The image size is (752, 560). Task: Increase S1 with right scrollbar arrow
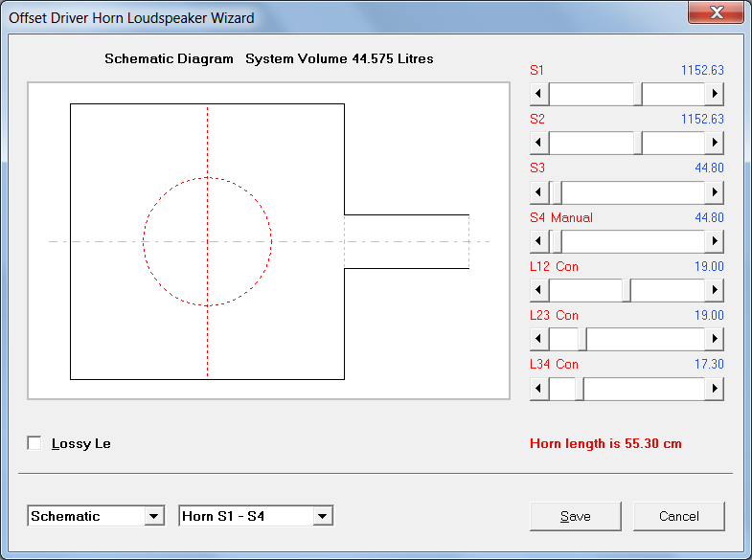tap(714, 94)
